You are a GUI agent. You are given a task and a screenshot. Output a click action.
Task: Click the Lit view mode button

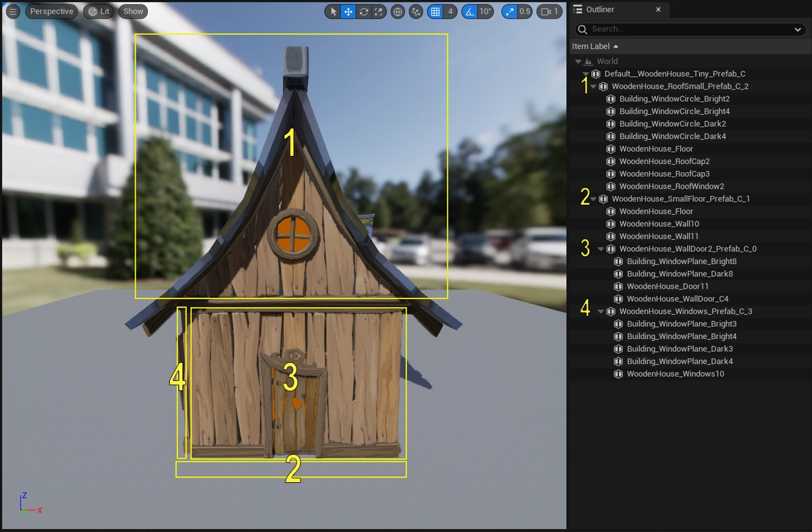coord(99,12)
